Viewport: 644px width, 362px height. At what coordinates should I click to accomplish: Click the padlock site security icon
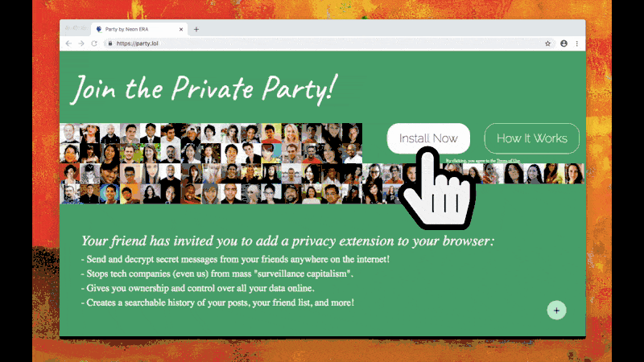click(x=110, y=43)
